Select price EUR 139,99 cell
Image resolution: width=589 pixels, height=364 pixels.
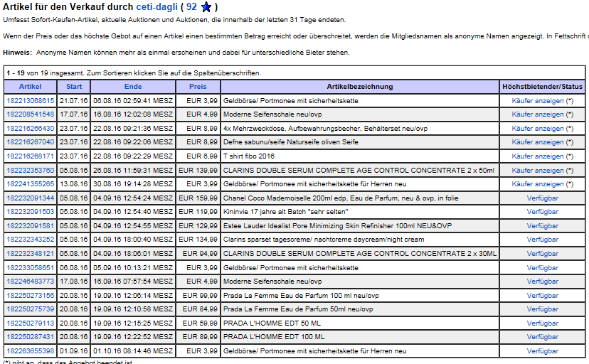198,171
